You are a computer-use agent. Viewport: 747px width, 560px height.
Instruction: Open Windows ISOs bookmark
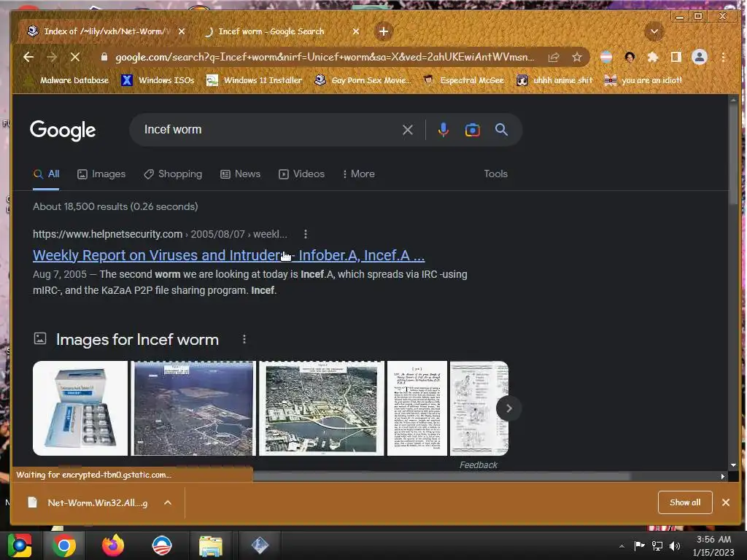[x=158, y=80]
